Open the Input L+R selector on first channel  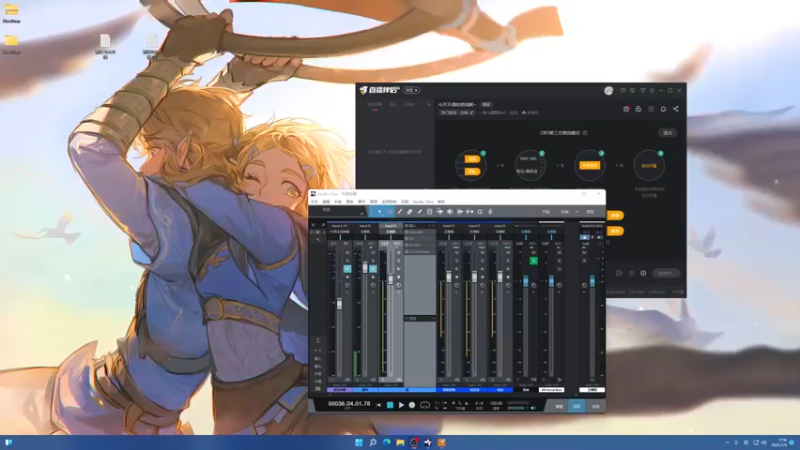coord(339,226)
